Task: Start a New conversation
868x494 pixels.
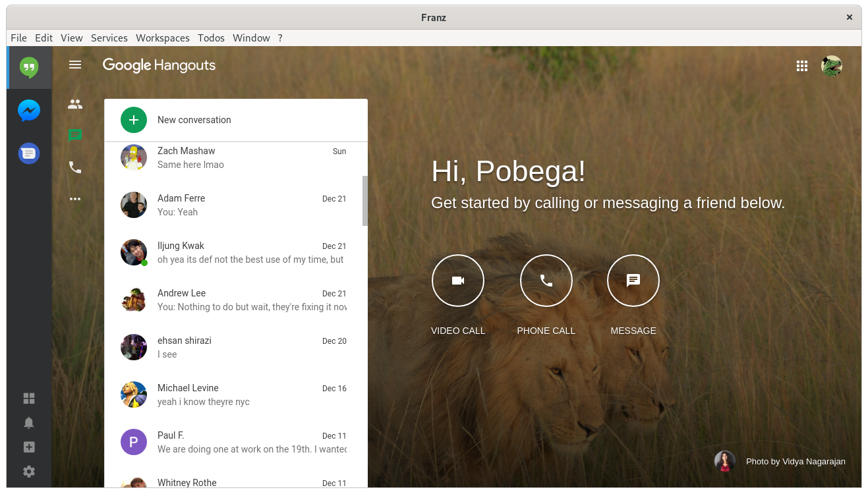Action: point(194,120)
